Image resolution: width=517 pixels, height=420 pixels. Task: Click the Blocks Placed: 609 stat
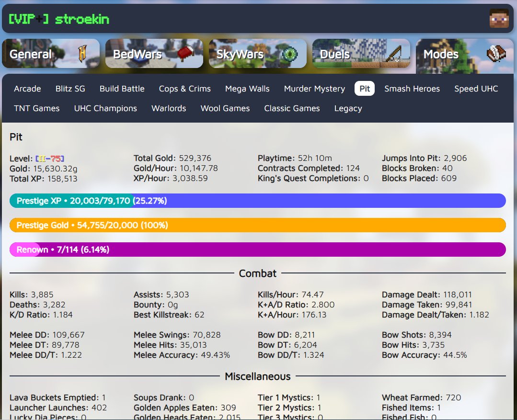click(x=419, y=178)
